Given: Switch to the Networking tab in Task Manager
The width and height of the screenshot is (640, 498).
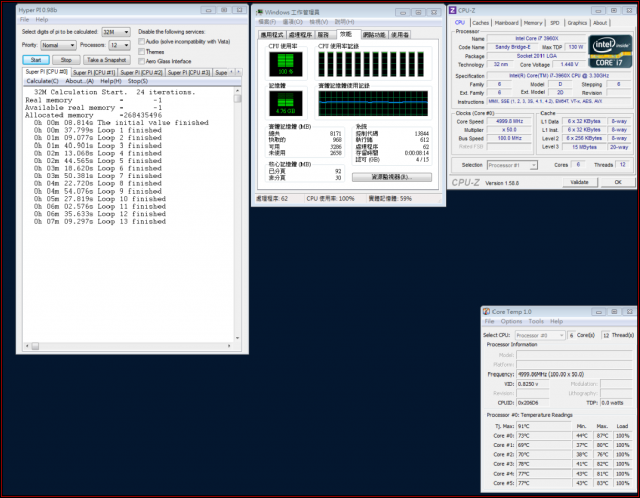Looking at the screenshot, I should (x=374, y=35).
